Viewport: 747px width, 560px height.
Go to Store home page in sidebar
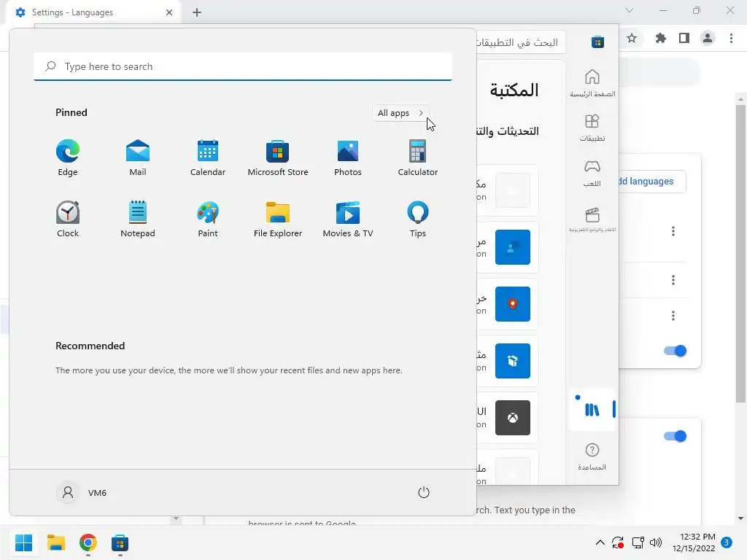pyautogui.click(x=592, y=83)
